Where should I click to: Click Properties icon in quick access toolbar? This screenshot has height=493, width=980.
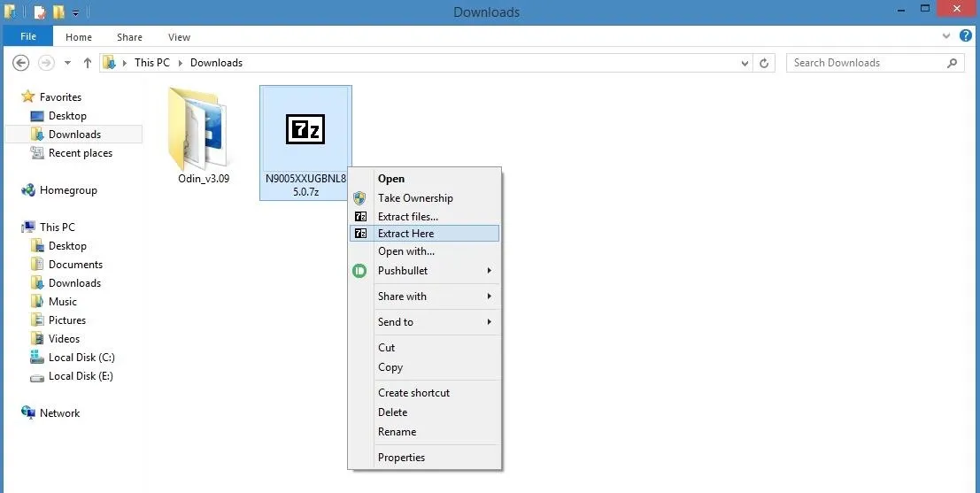(39, 12)
